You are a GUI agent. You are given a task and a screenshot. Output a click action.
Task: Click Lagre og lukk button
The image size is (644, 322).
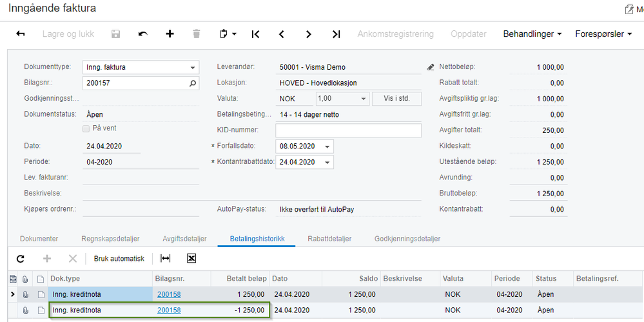pos(68,34)
